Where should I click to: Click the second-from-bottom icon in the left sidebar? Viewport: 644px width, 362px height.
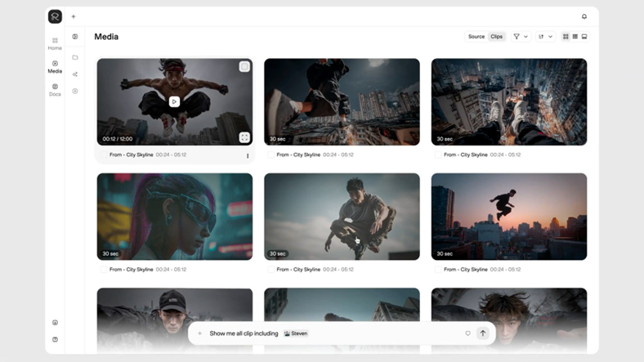click(x=55, y=323)
